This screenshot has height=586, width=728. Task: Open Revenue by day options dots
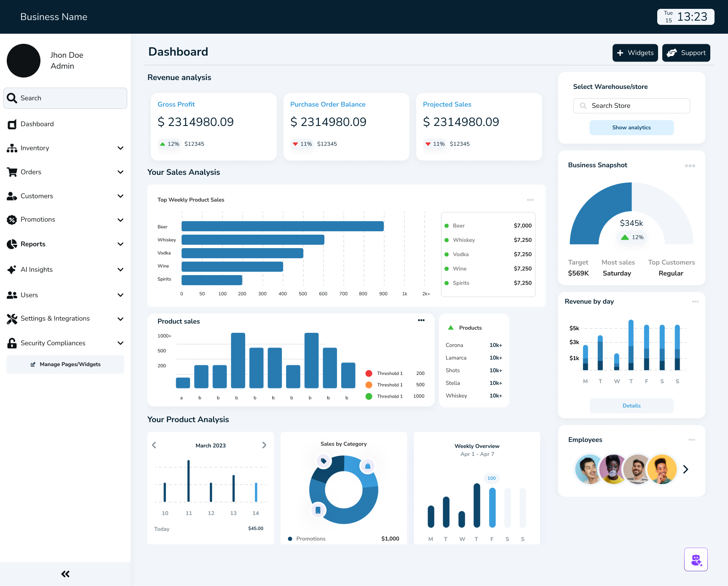click(x=695, y=302)
